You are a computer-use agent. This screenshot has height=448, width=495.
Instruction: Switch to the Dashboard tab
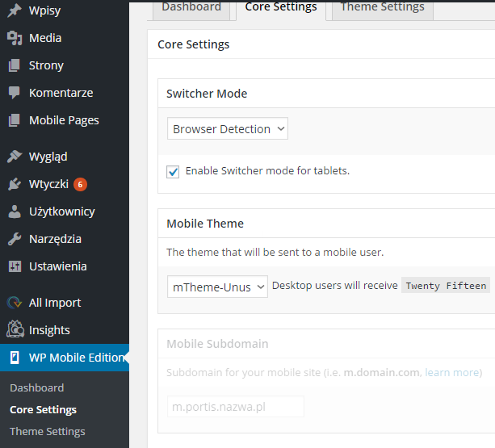tap(191, 9)
